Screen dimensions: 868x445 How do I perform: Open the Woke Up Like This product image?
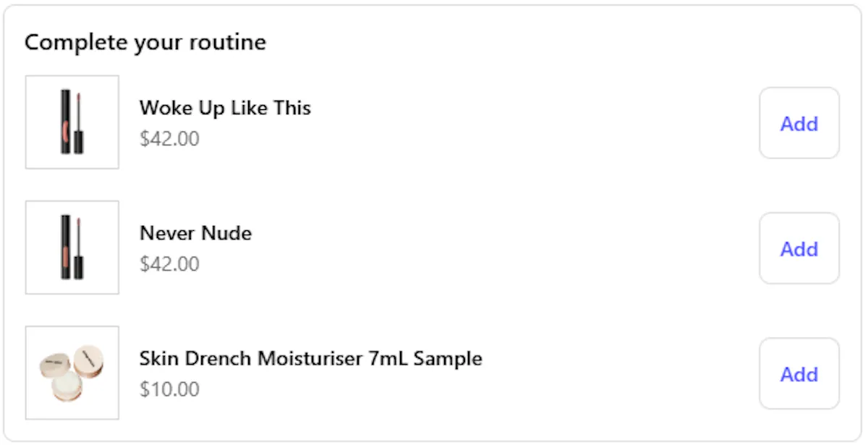(72, 122)
